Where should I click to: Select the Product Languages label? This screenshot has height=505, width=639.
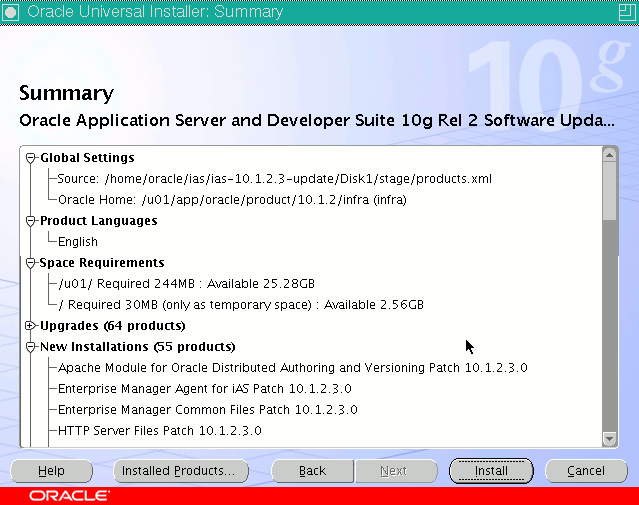(x=99, y=221)
